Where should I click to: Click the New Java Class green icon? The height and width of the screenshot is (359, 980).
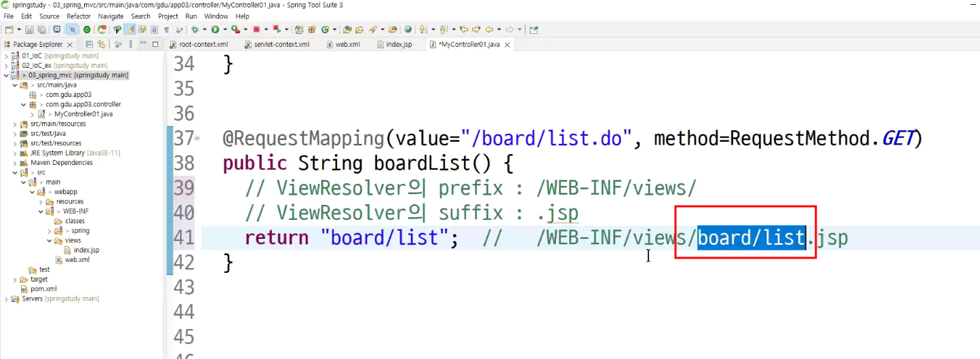[325, 29]
